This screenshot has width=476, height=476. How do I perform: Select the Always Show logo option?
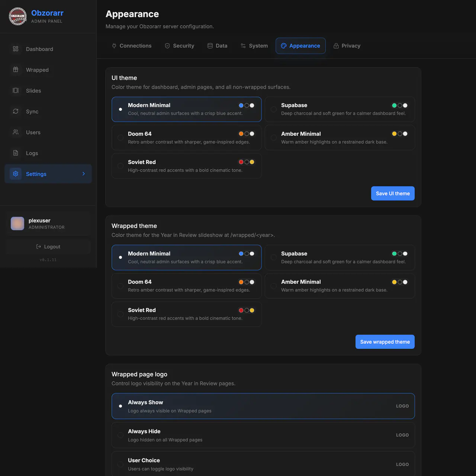263,406
